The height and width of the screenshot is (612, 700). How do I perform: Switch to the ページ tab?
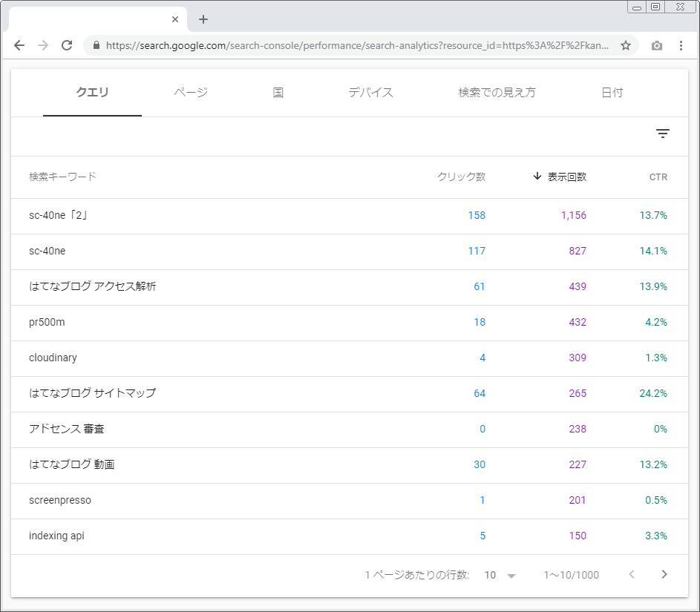191,92
